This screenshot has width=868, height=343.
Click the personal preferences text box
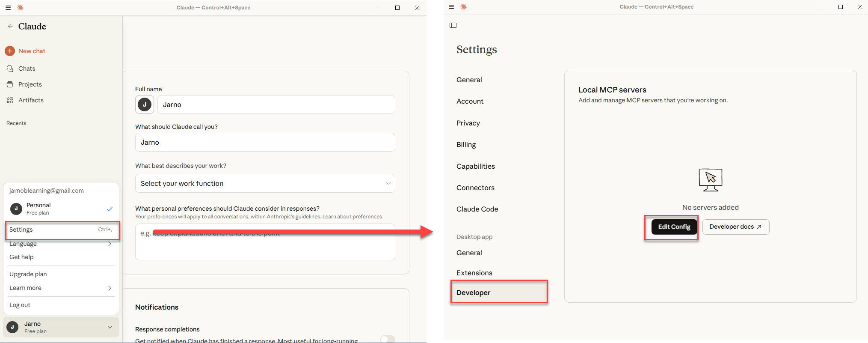click(265, 246)
